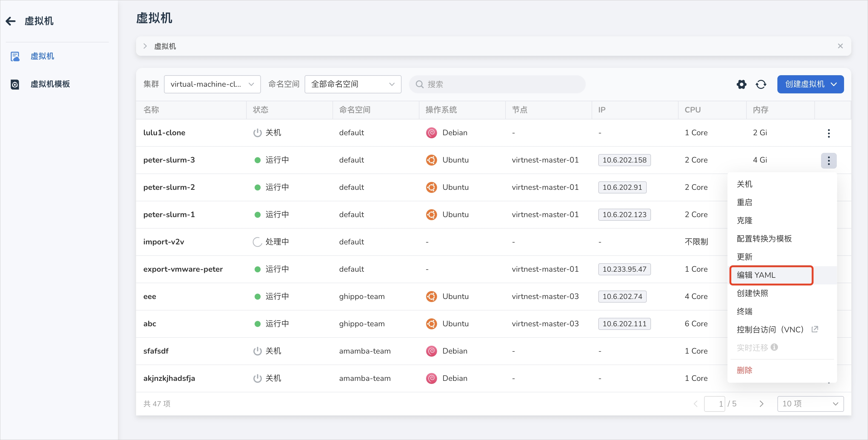This screenshot has width=868, height=440.
Task: Select 克隆 in the context menu
Action: 782,220
